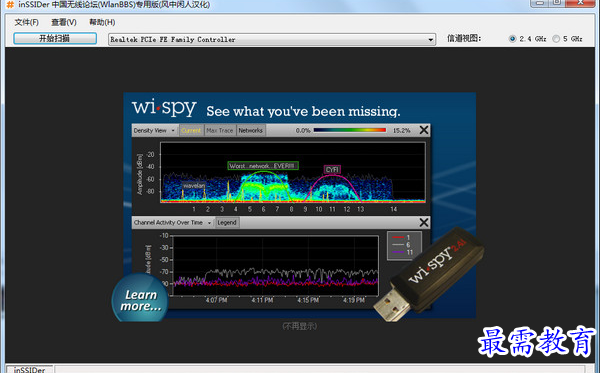Click Learn more... in the Wi-Spy ad

tap(141, 300)
